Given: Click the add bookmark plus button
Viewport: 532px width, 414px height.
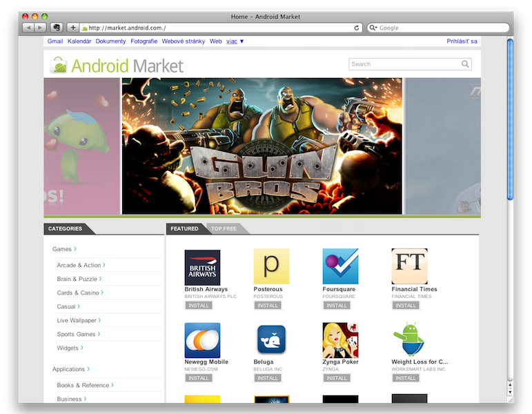Looking at the screenshot, I should (73, 28).
